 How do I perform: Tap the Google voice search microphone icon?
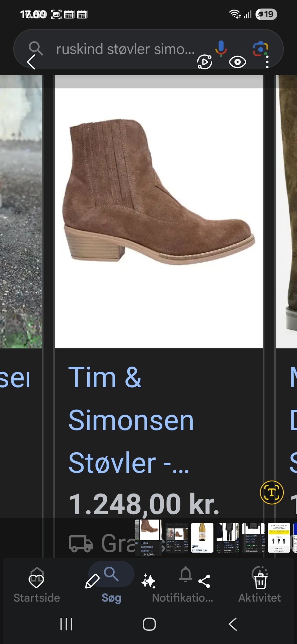pyautogui.click(x=221, y=49)
